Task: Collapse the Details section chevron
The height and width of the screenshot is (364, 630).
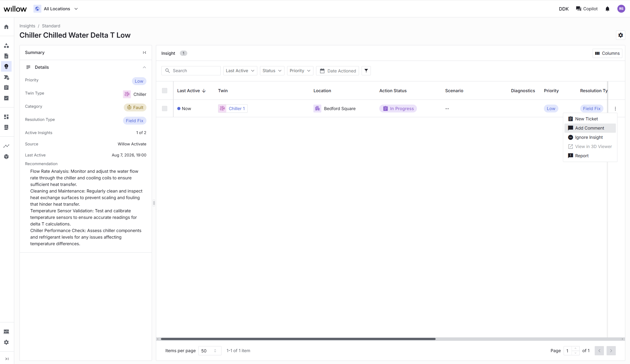Action: click(144, 67)
